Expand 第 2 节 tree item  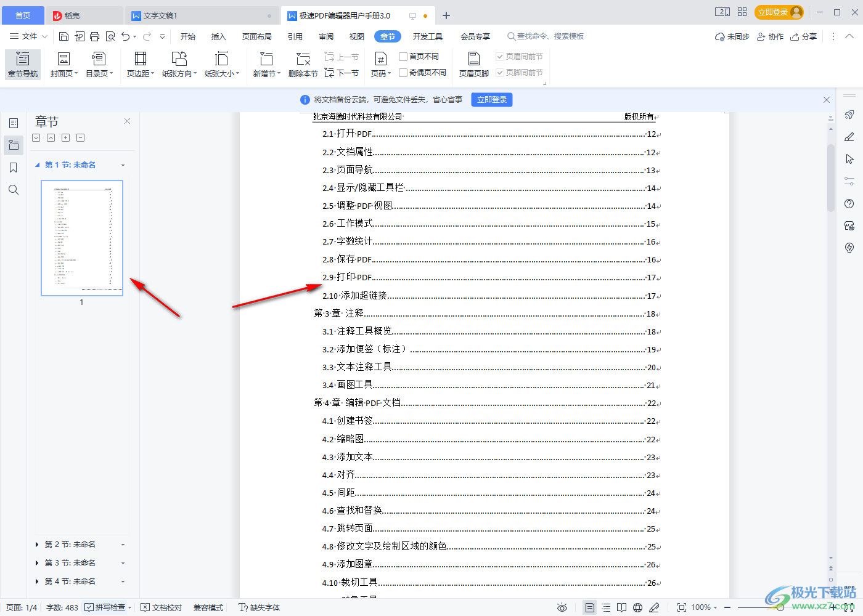[37, 545]
